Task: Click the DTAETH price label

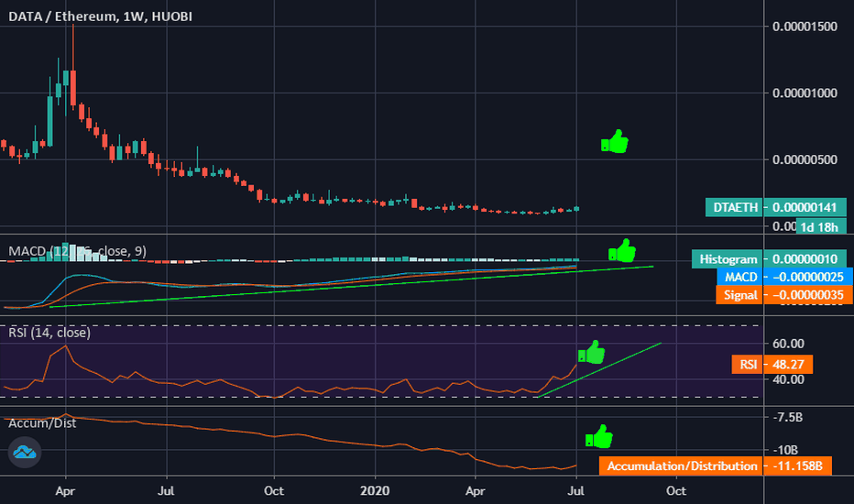Action: (x=735, y=207)
